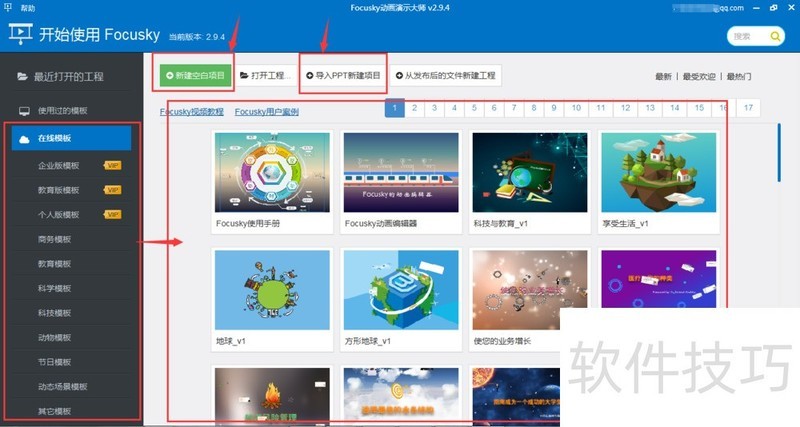Go to page 3 of templates

[434, 108]
